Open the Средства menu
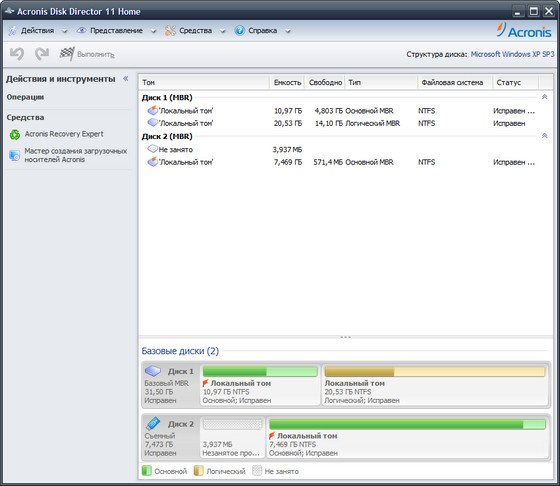The width and height of the screenshot is (560, 486). click(x=195, y=31)
